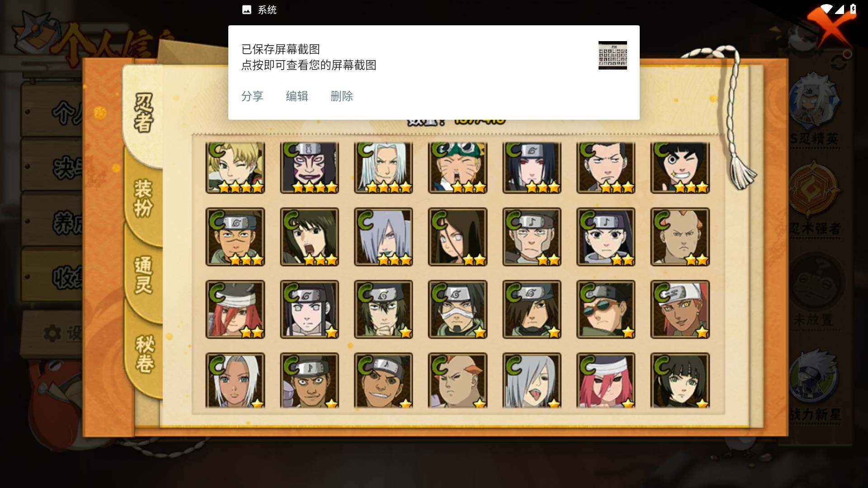Open the 忍者 side tab
The width and height of the screenshot is (868, 488).
pyautogui.click(x=144, y=113)
